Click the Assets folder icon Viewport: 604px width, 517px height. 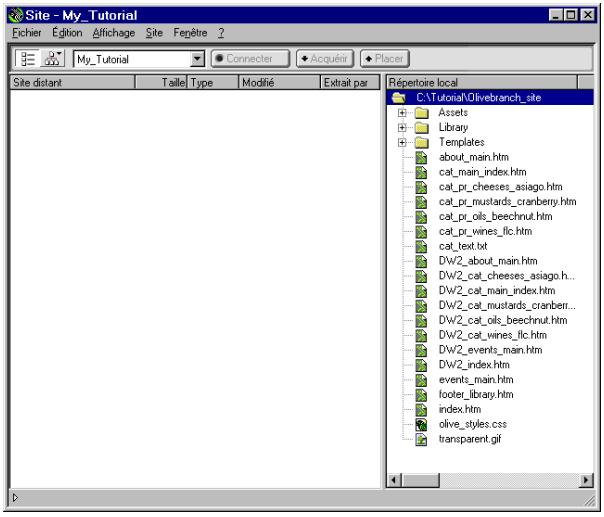pos(422,113)
